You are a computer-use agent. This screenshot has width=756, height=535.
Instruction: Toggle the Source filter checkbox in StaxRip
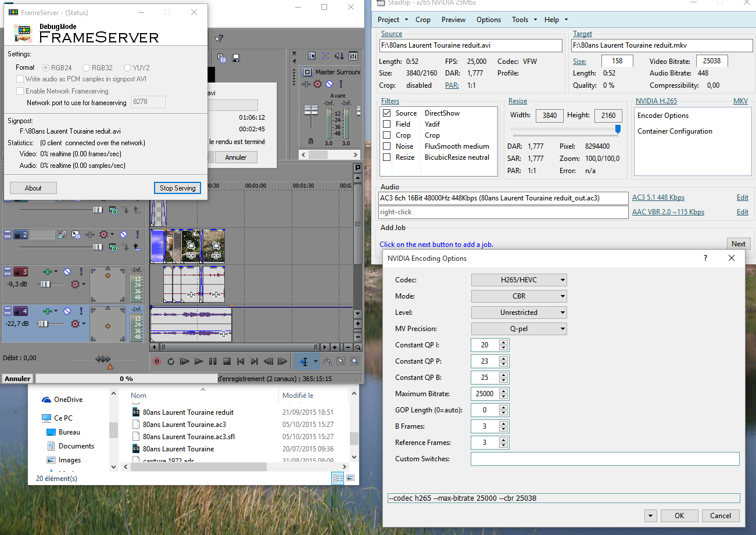[387, 113]
